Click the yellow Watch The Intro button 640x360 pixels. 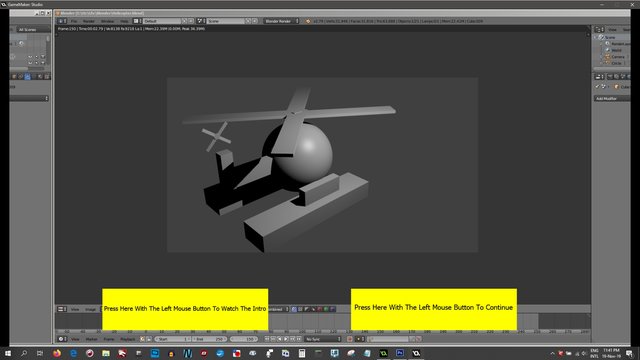(x=185, y=309)
